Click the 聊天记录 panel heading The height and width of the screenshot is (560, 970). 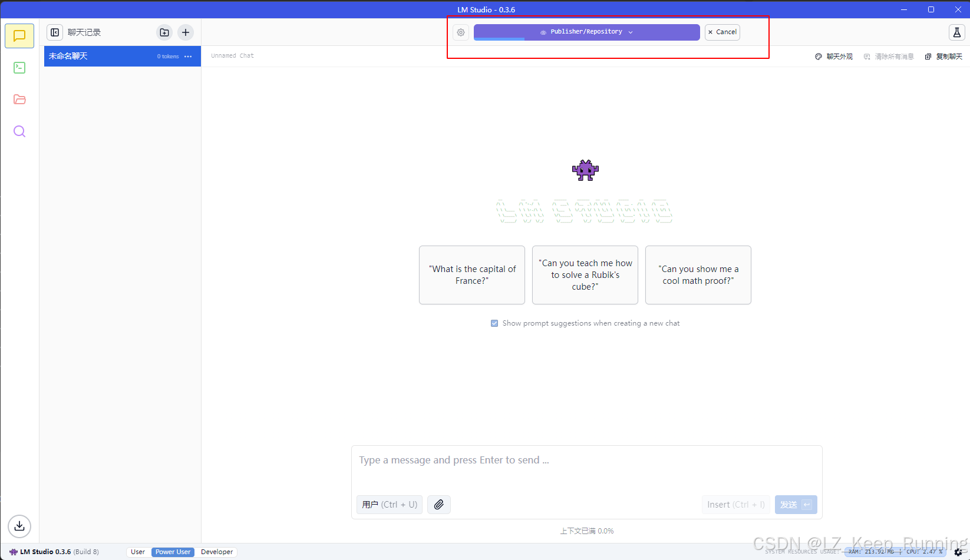[x=84, y=32]
